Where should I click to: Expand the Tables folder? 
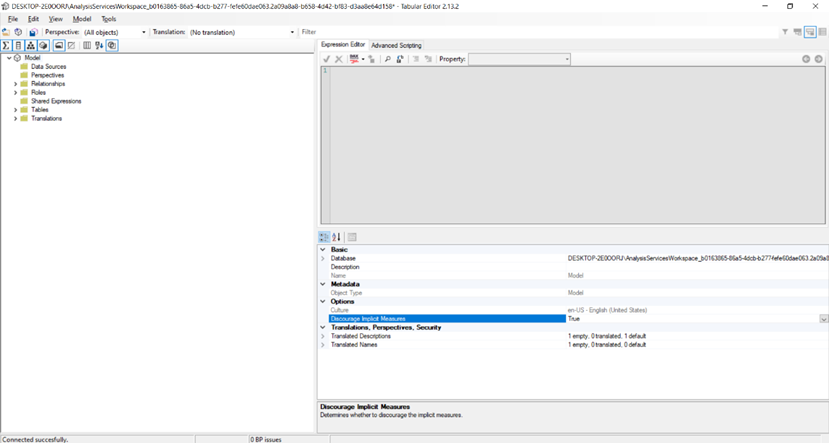coord(15,110)
